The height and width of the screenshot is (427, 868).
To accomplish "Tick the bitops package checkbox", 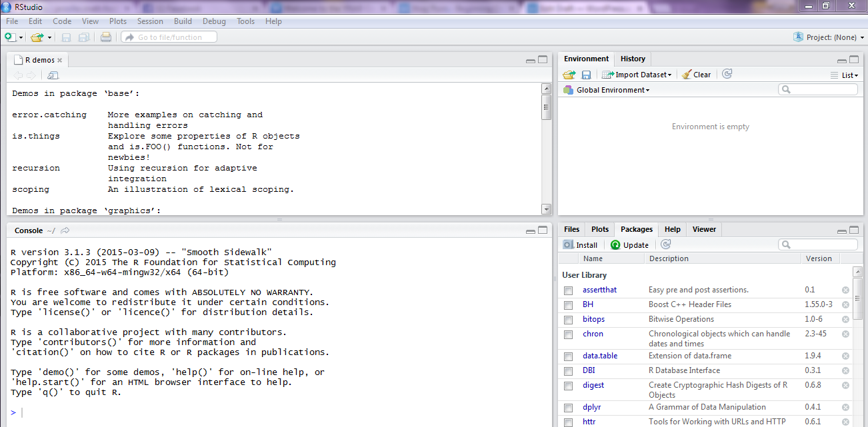I will (x=568, y=320).
